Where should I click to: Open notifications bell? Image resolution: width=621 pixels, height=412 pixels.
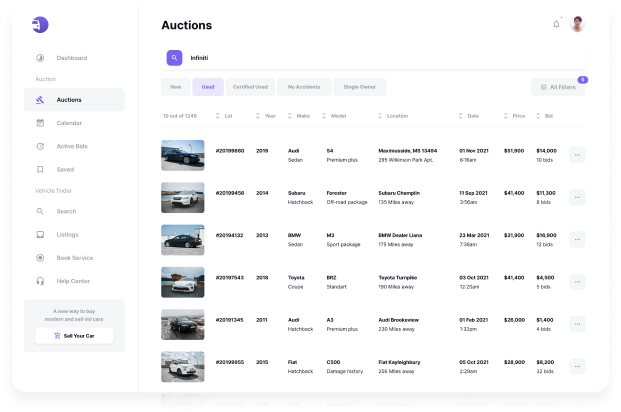pos(556,24)
